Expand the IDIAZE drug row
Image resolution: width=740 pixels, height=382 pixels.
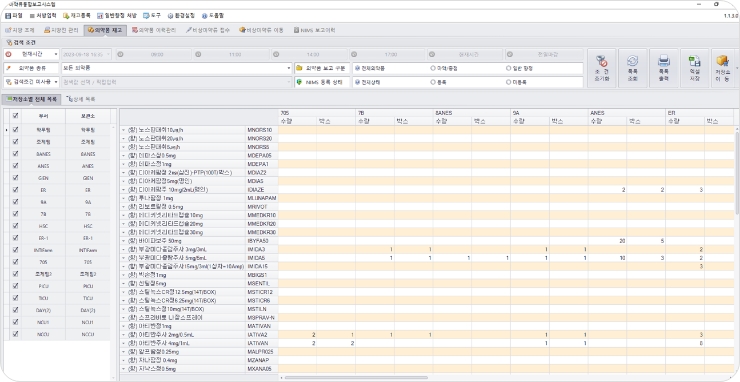tap(123, 190)
